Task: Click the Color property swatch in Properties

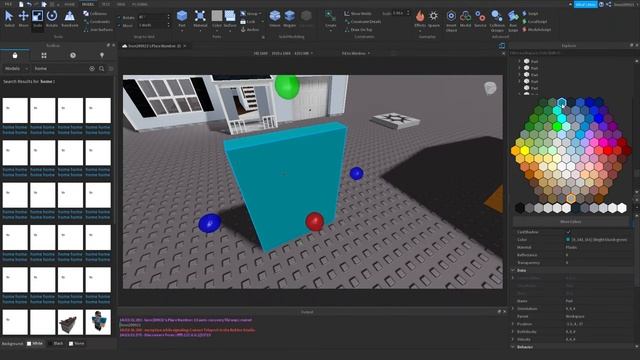Action: click(x=568, y=240)
